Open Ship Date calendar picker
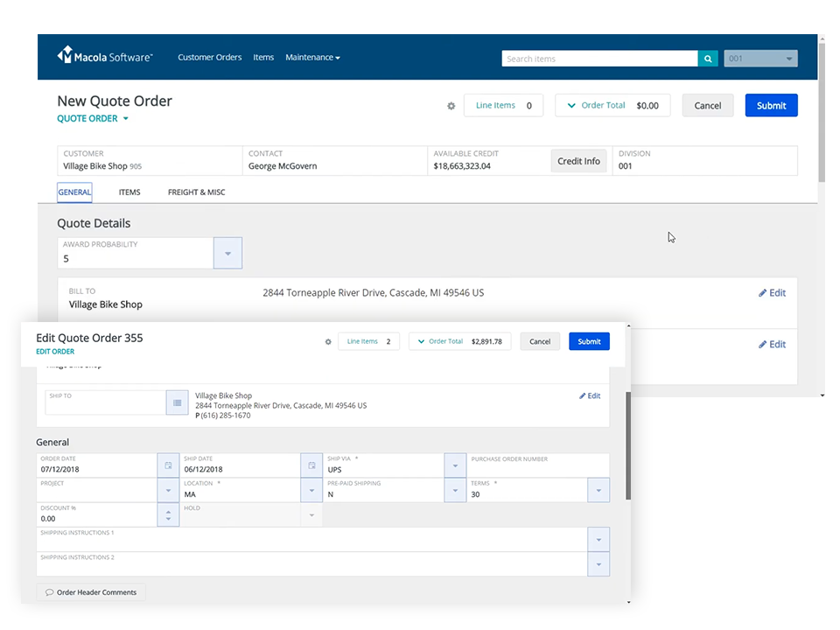Viewport: 840px width, 630px height. pos(311,465)
